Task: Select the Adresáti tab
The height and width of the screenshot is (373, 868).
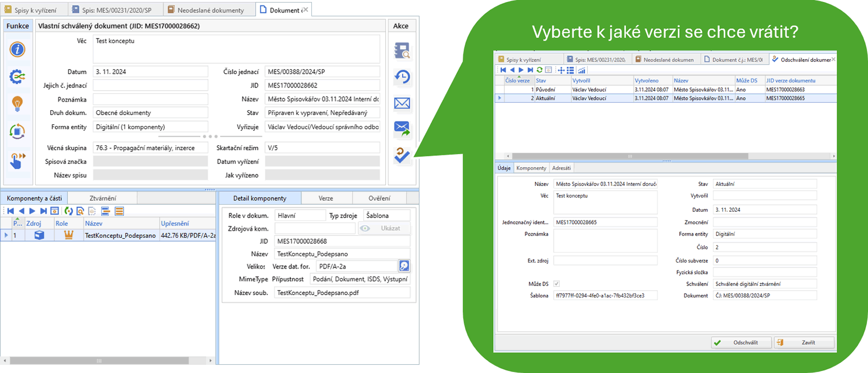Action: tap(561, 168)
